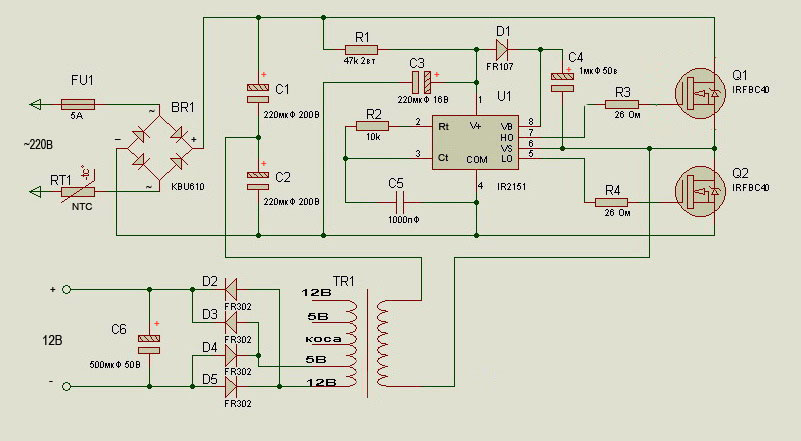This screenshot has width=801, height=441.
Task: Click the D1 FR107 diode symbol
Action: (502, 50)
